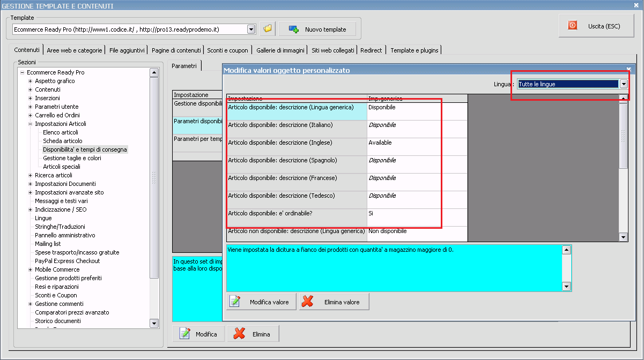
Task: Open the Template combo box
Action: pyautogui.click(x=251, y=29)
